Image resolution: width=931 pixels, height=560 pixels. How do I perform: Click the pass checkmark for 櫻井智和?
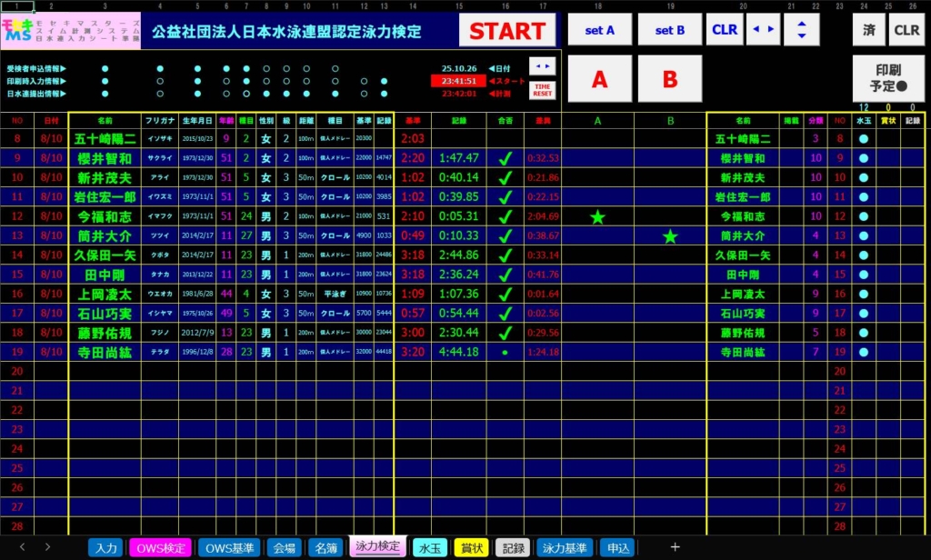click(x=505, y=158)
